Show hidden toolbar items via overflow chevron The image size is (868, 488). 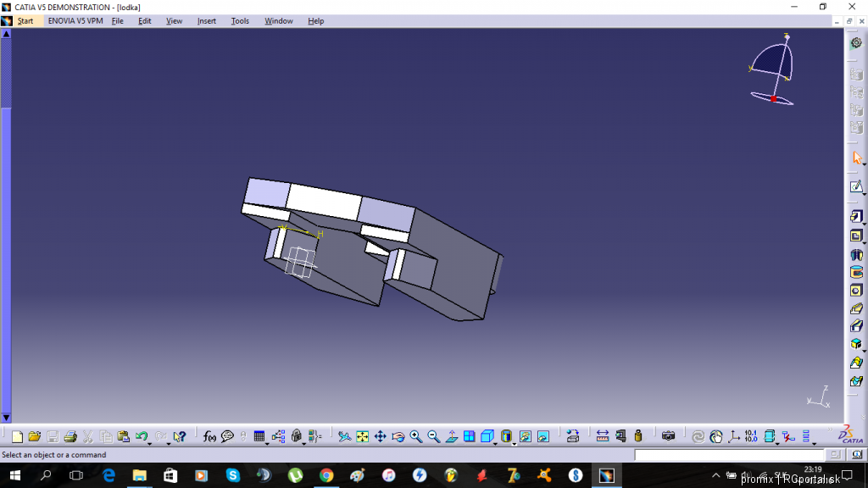tap(829, 431)
